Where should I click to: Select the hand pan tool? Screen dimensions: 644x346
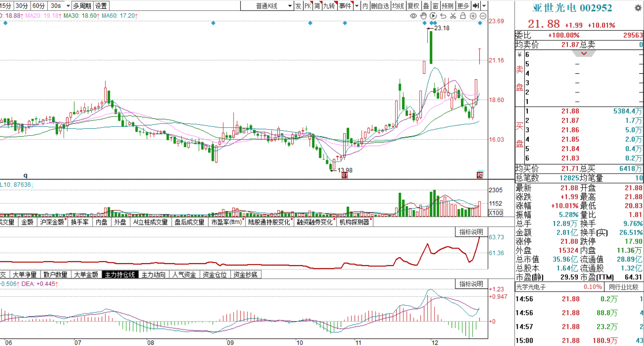pos(423,16)
